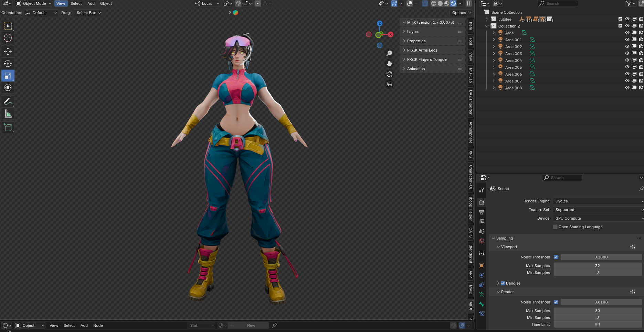The width and height of the screenshot is (644, 332).
Task: Toggle the camera view icon
Action: [x=389, y=74]
